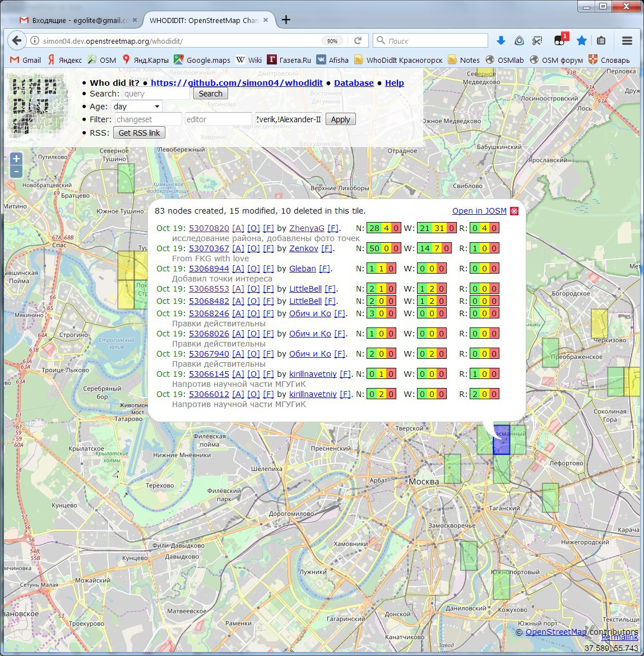Open the Wiki bookmark
This screenshot has height=656, width=644.
click(x=249, y=60)
